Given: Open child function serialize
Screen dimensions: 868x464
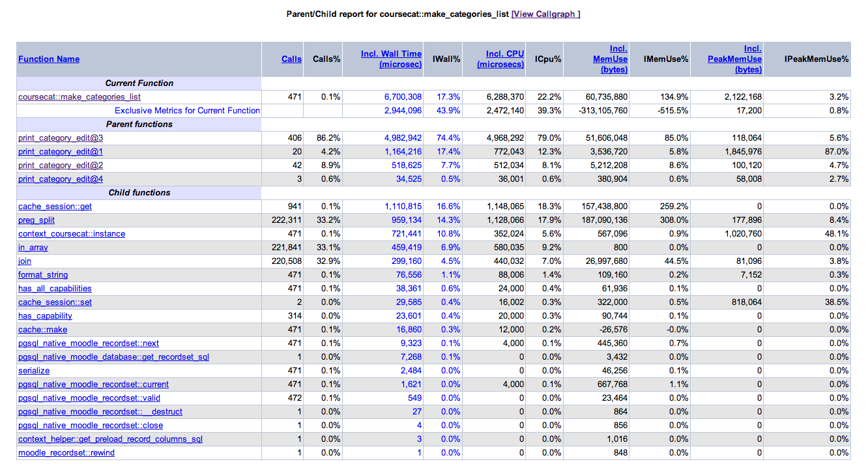Looking at the screenshot, I should click(x=34, y=370).
